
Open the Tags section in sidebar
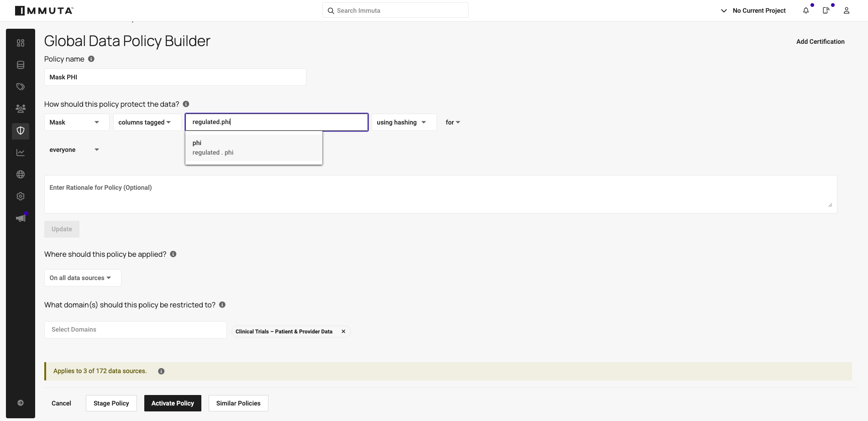point(21,86)
